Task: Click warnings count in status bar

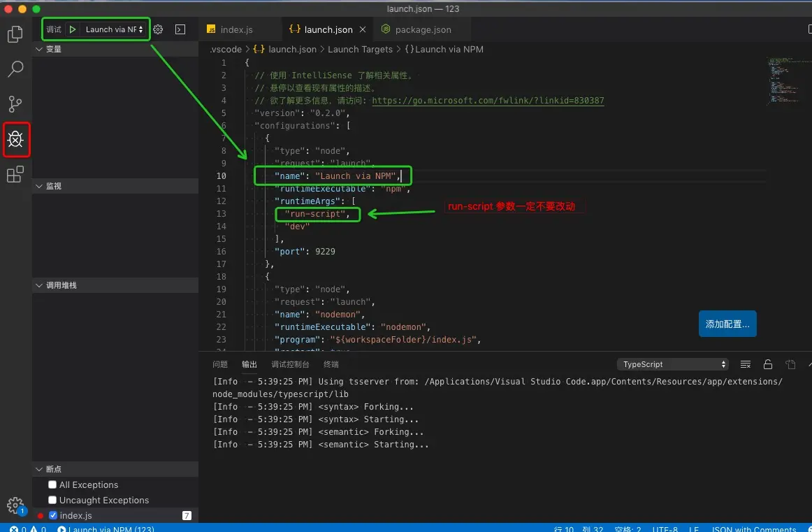Action: 38,529
